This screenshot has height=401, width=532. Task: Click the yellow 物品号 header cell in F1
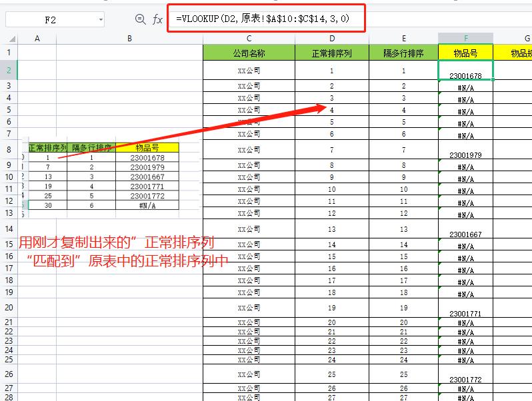coord(465,53)
